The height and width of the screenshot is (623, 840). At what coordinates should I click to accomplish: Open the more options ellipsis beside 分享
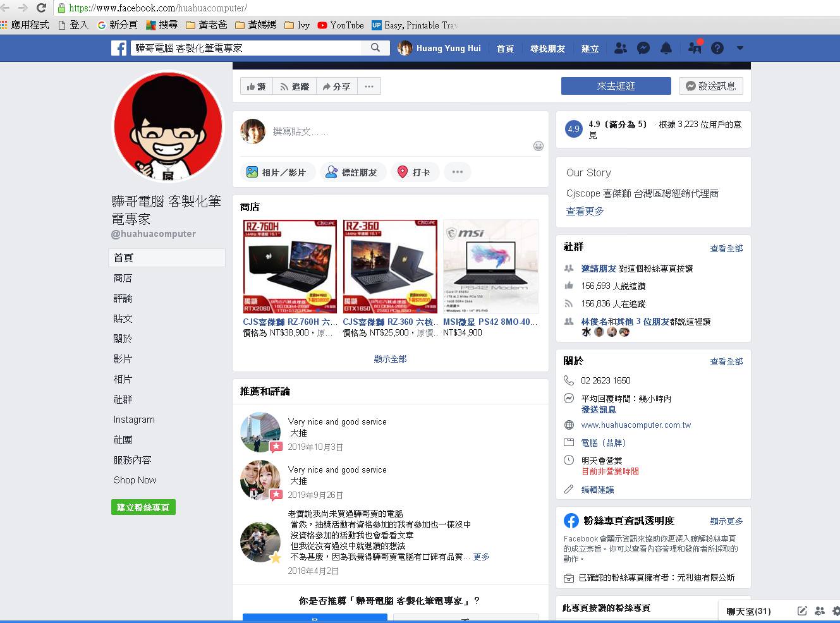tap(369, 87)
